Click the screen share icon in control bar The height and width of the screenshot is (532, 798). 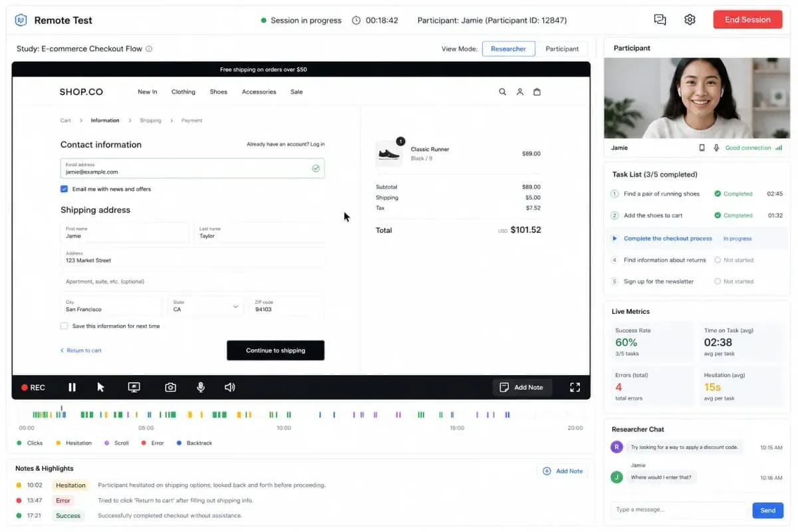[x=134, y=387]
